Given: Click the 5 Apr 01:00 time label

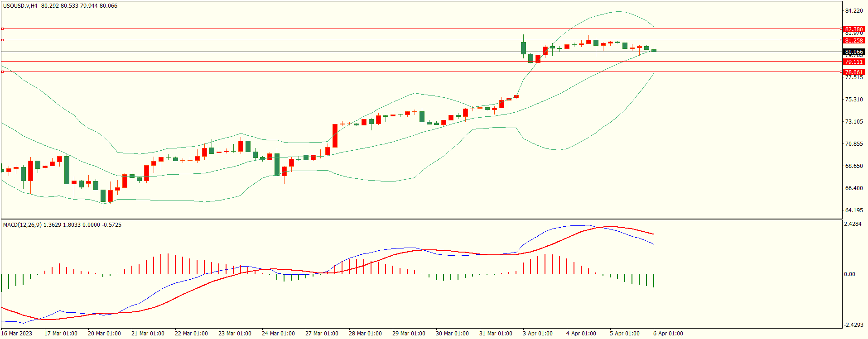Looking at the screenshot, I should [x=625, y=334].
